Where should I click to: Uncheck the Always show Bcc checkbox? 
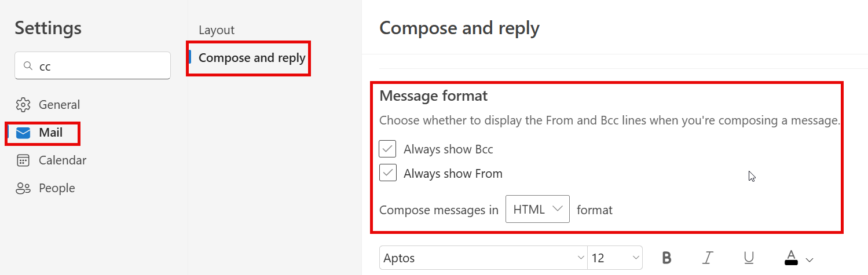tap(387, 149)
